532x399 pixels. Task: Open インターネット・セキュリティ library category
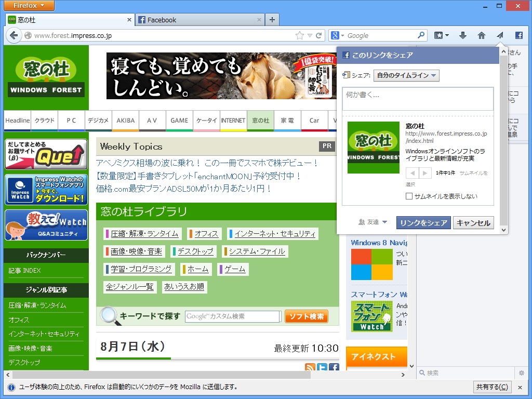point(273,234)
